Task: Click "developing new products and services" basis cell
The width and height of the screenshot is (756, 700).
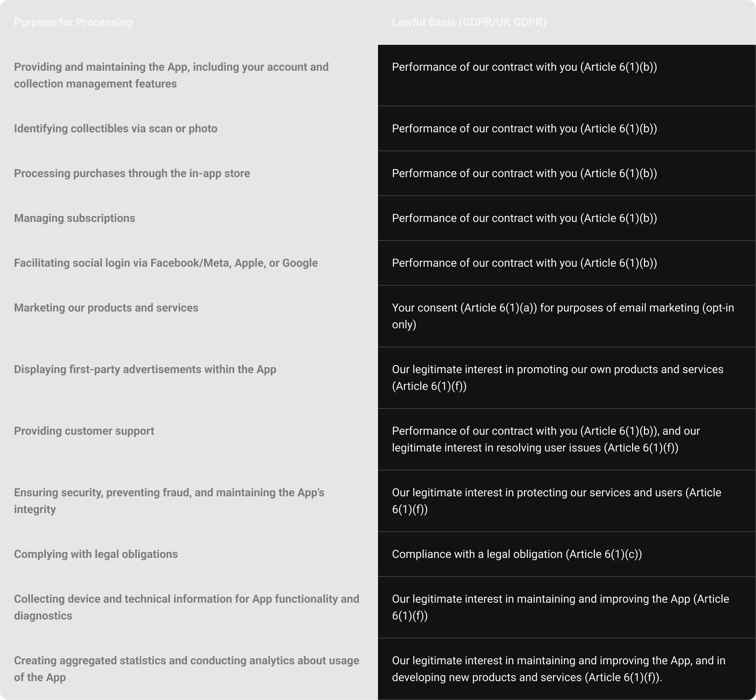Action: click(559, 668)
